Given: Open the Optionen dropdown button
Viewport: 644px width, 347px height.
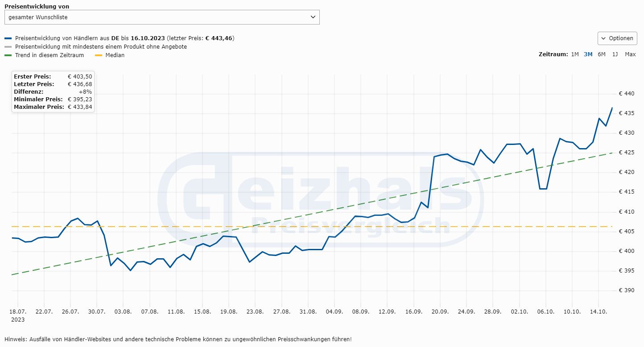Looking at the screenshot, I should pyautogui.click(x=617, y=38).
